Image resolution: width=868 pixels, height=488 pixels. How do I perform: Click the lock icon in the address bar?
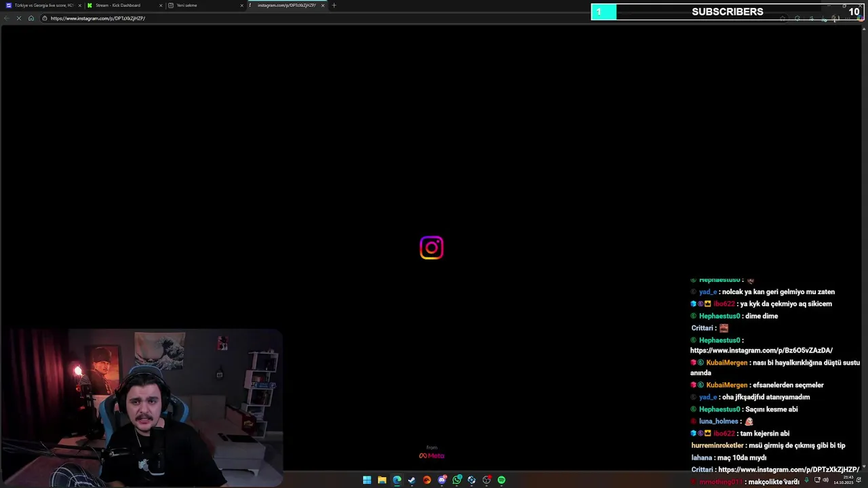45,18
